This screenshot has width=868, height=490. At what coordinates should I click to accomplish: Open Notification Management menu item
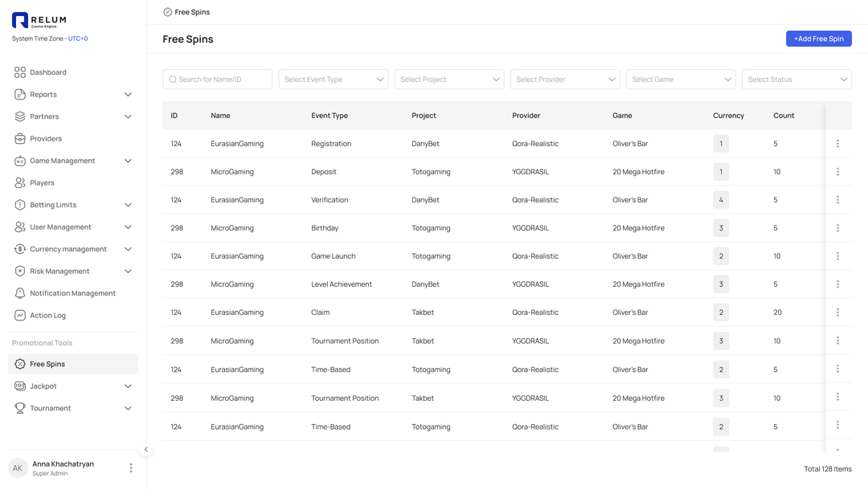73,294
